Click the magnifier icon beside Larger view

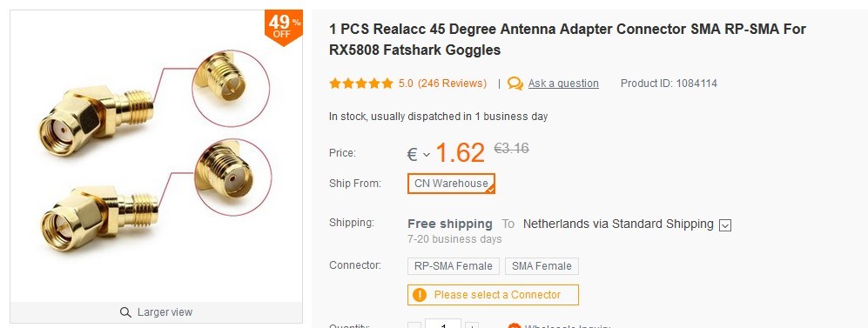pyautogui.click(x=125, y=312)
